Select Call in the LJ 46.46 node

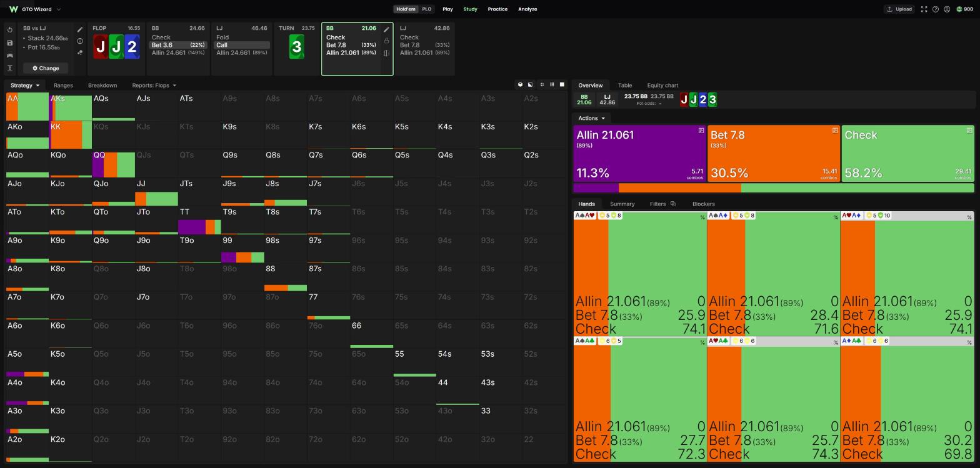tap(242, 45)
